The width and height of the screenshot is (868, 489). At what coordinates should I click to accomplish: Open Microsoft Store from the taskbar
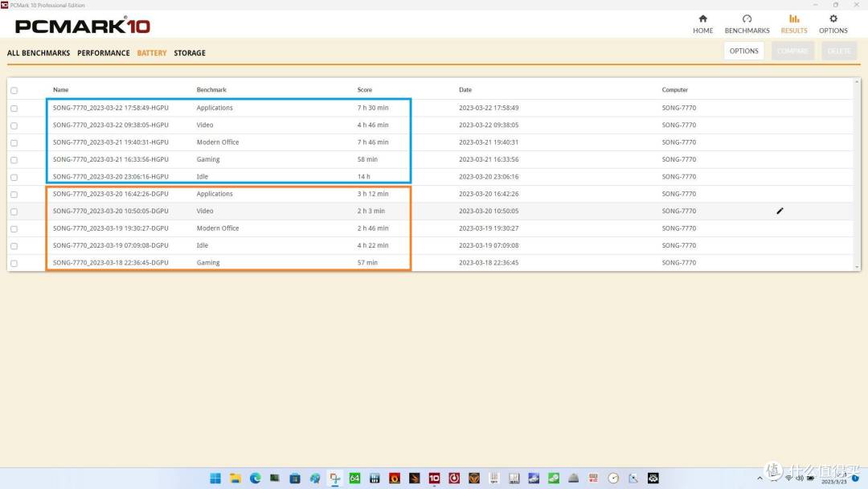[x=295, y=478]
